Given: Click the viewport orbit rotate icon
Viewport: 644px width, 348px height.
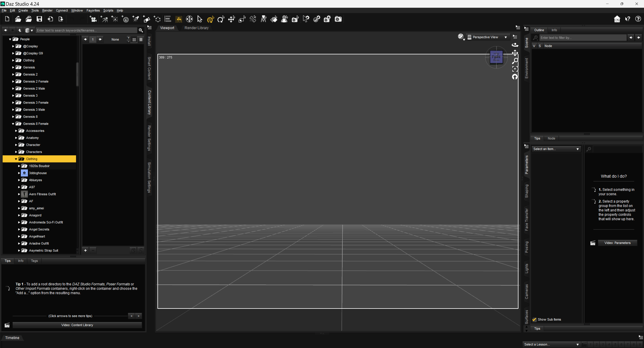Looking at the screenshot, I should [x=515, y=45].
